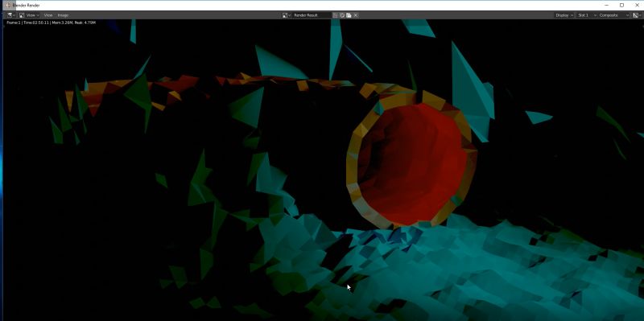
Task: Click the Render Result name field
Action: (x=312, y=15)
